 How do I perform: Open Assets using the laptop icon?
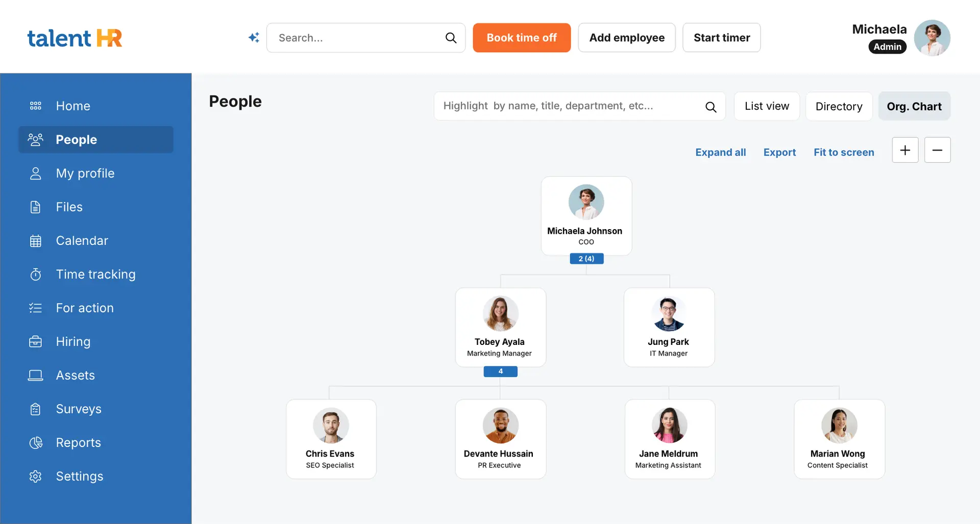point(35,376)
